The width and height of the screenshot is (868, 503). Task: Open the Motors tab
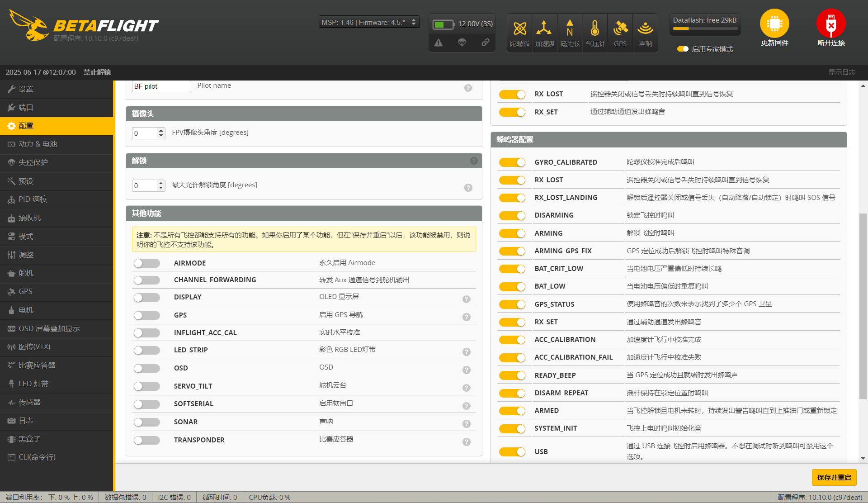[x=57, y=310]
